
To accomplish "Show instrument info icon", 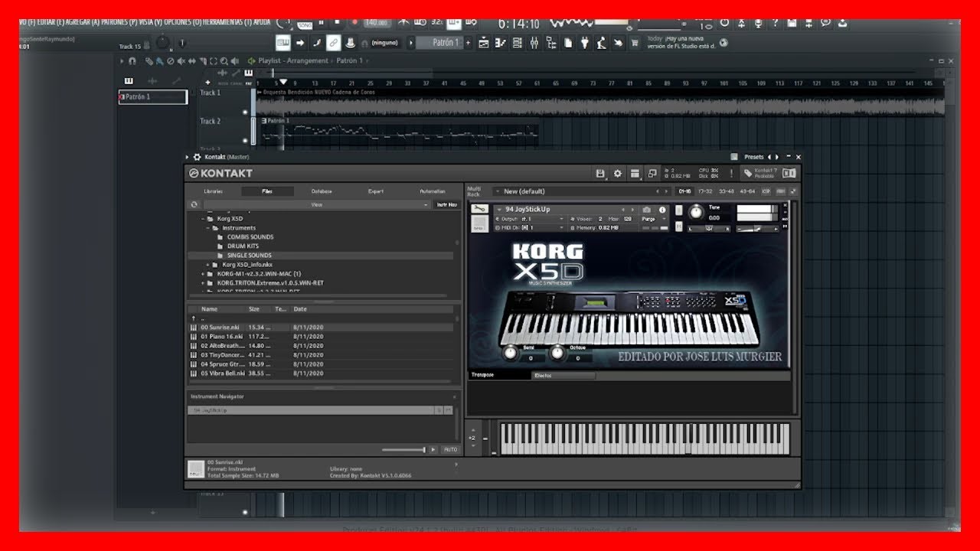I will coord(662,210).
